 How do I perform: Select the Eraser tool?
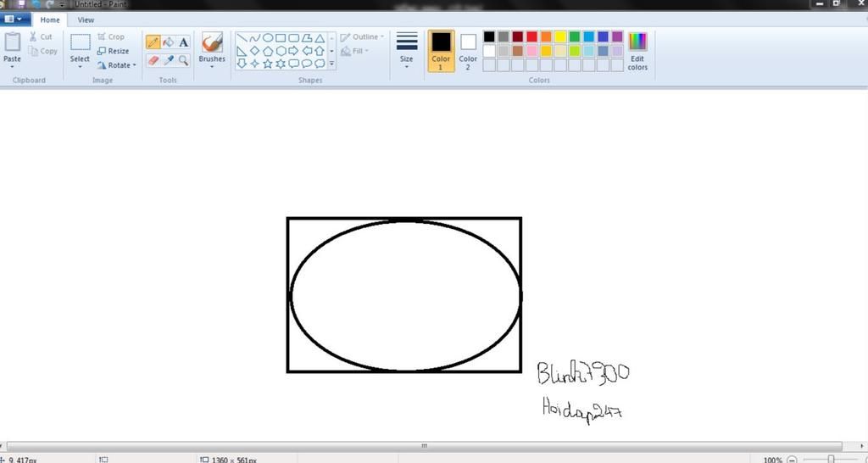[153, 60]
